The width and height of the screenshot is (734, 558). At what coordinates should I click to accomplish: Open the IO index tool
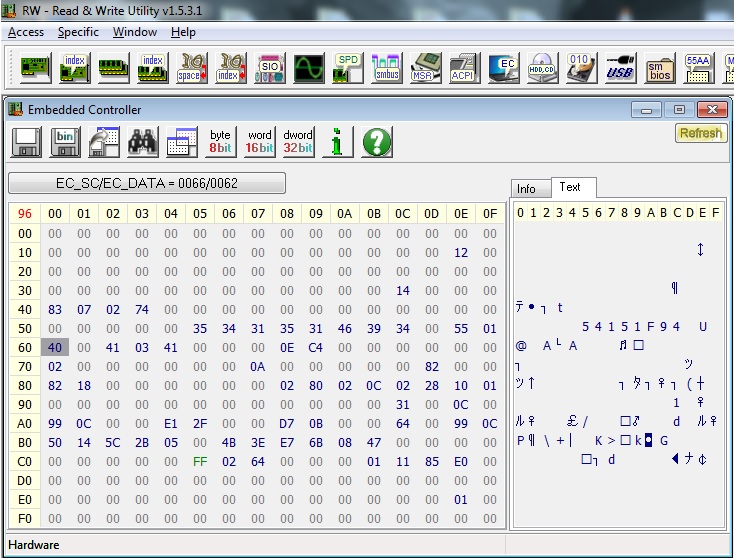tap(231, 68)
